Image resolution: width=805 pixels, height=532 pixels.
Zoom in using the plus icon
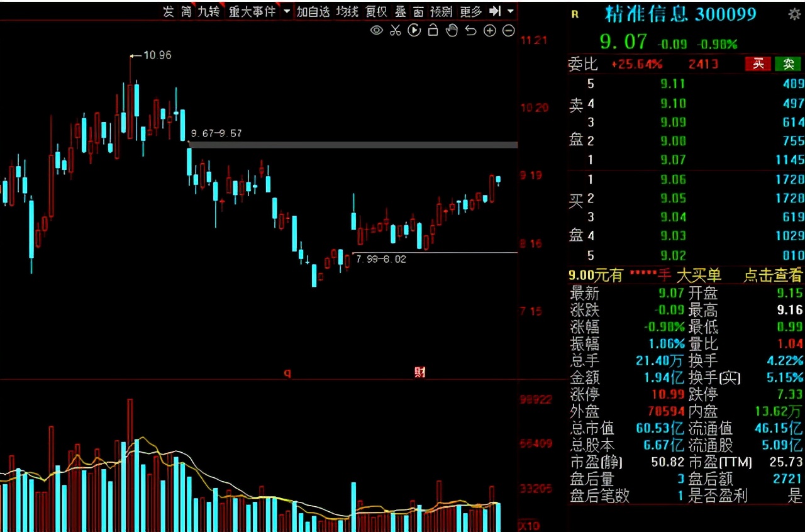pos(490,30)
